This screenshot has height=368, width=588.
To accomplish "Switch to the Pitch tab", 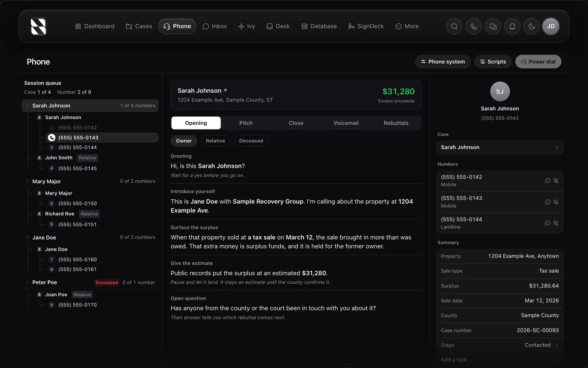I will click(x=246, y=123).
